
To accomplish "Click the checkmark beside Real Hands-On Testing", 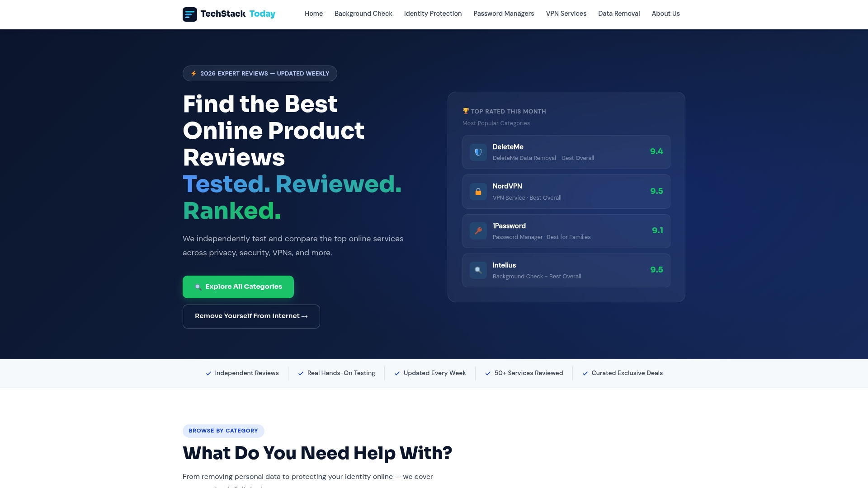I will tap(301, 373).
